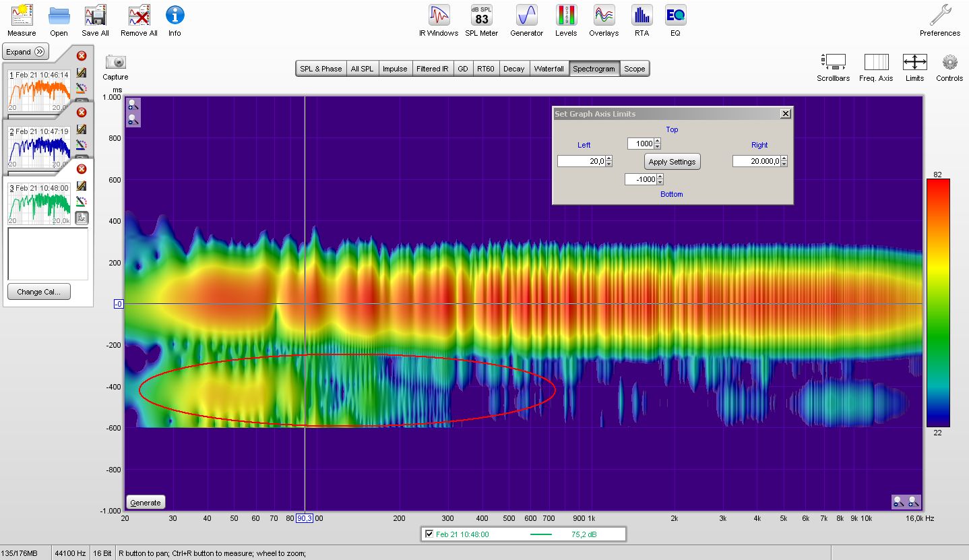Uncheck the Feb 21 10:48:00 legend checkbox

(x=429, y=534)
